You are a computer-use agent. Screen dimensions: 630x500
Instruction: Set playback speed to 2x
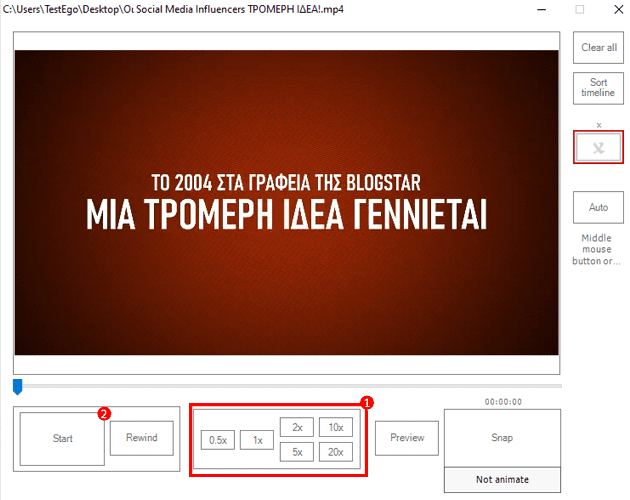coord(297,427)
